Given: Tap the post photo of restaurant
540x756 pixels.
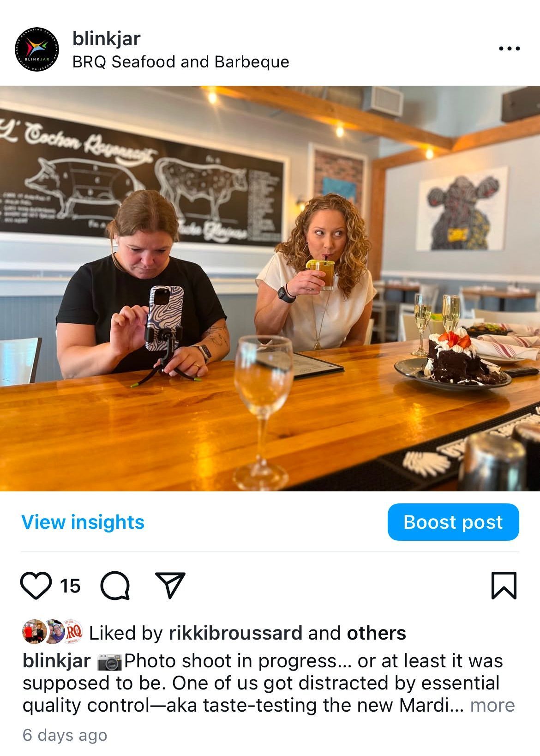Looking at the screenshot, I should tap(270, 289).
